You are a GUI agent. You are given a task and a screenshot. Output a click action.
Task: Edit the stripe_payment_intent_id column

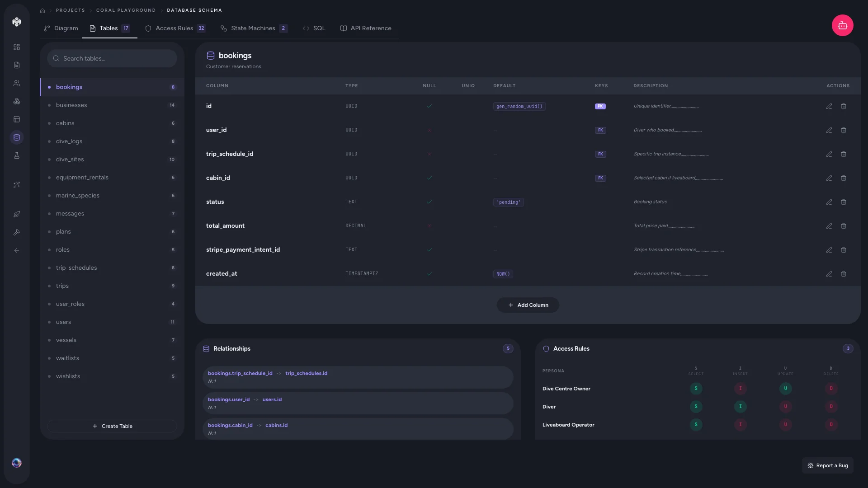[829, 250]
